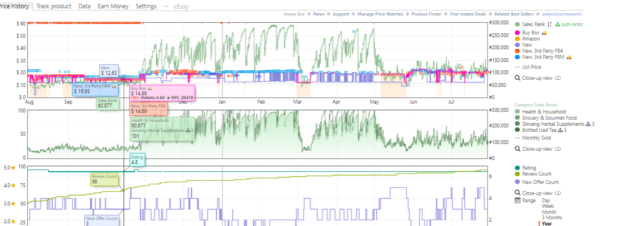Click magnifier icon in Category Sales Ranks legend

click(518, 149)
